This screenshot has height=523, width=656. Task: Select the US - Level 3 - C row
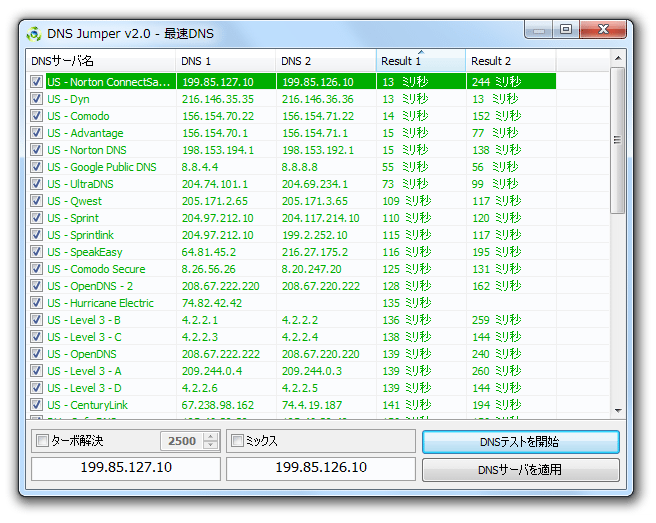point(291,337)
